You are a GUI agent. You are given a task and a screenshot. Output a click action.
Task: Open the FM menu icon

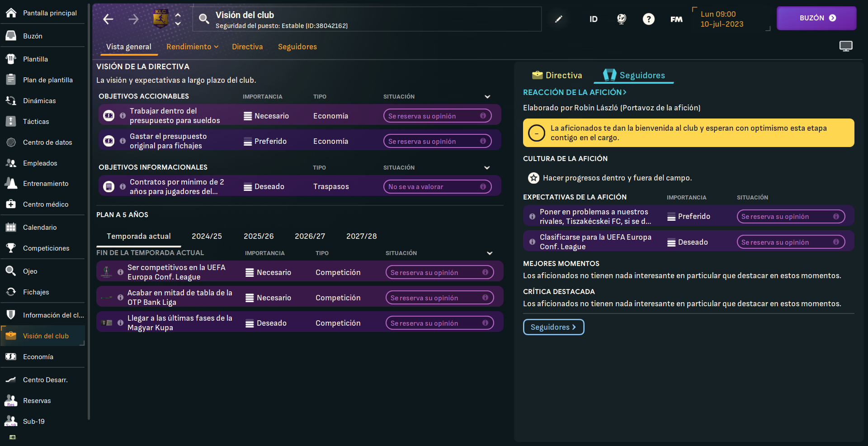[x=676, y=19]
